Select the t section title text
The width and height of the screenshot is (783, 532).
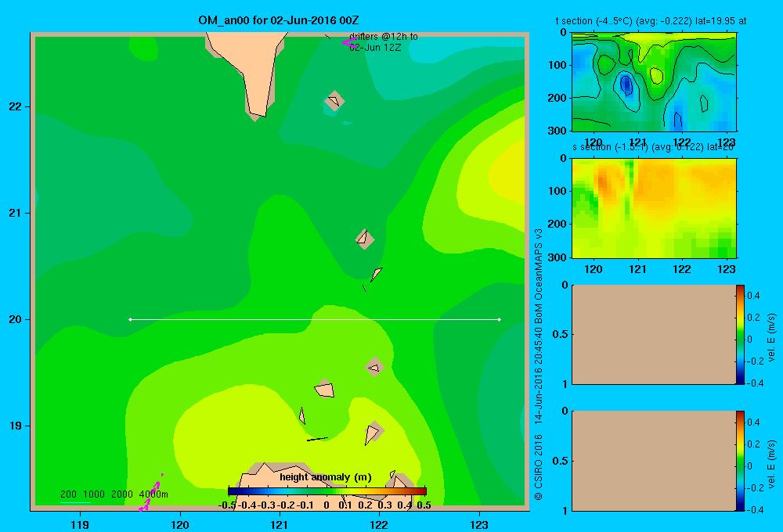pos(651,21)
